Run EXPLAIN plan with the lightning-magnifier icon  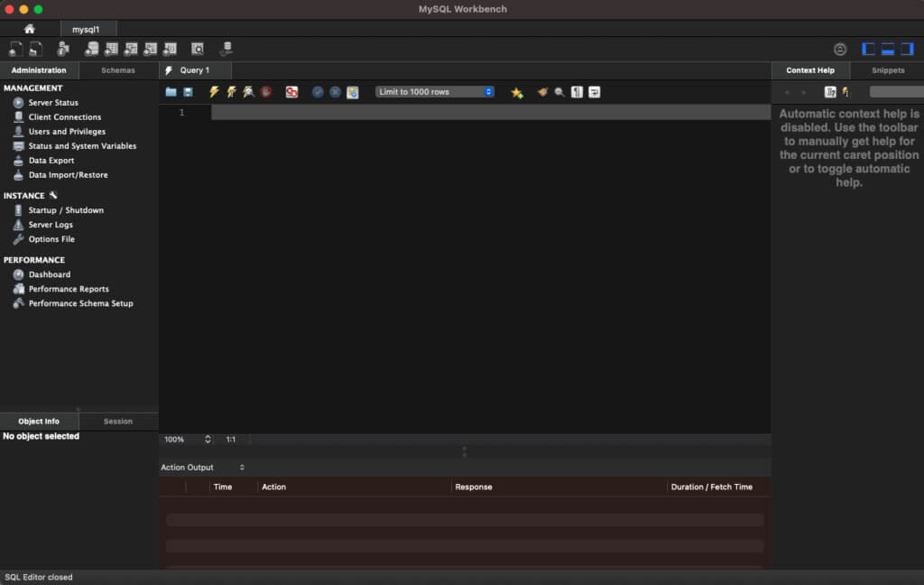[248, 91]
